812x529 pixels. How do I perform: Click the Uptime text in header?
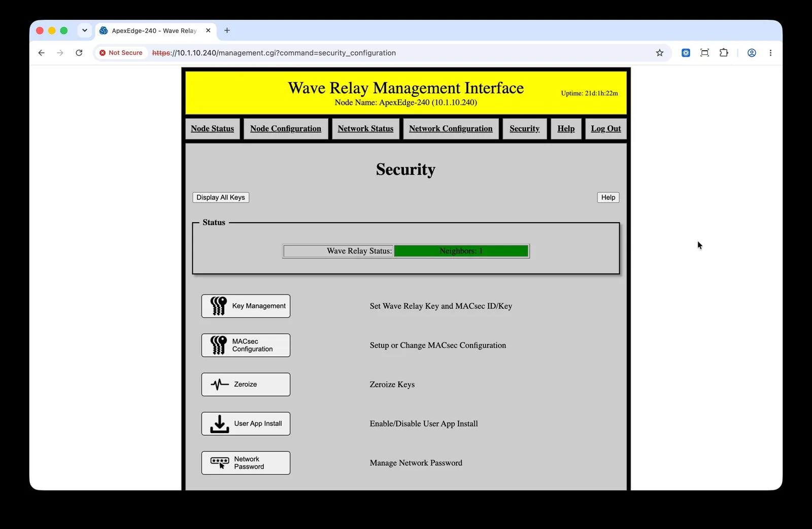(x=589, y=93)
